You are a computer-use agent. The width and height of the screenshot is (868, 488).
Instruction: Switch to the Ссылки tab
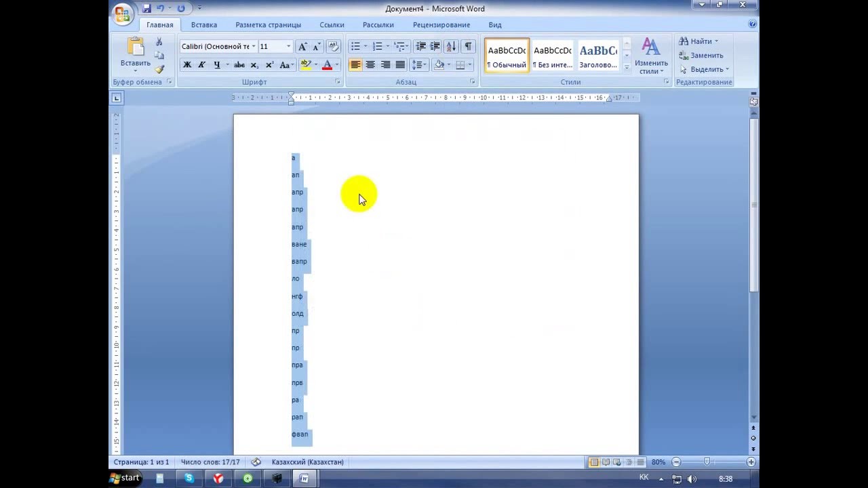[x=332, y=25]
